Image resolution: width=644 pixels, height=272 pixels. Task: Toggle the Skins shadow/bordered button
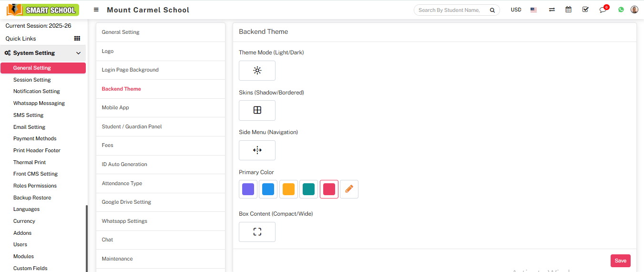click(257, 110)
